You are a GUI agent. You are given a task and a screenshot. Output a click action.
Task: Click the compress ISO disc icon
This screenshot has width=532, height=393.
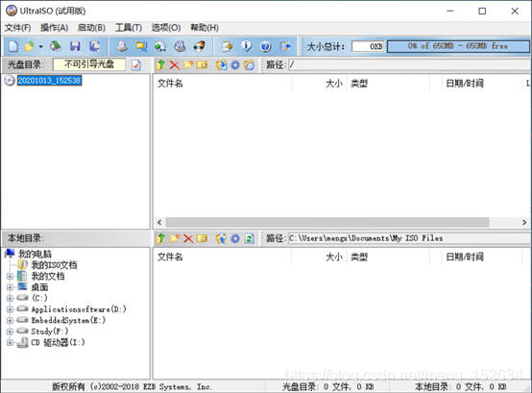tap(180, 46)
